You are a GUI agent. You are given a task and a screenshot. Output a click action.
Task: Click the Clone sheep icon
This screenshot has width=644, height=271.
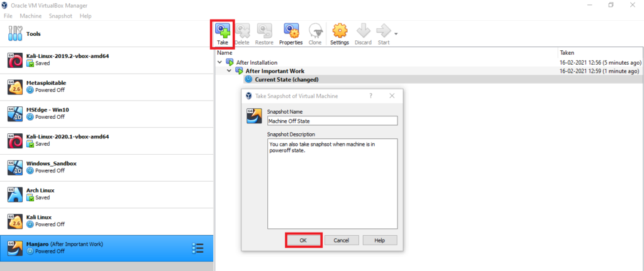tap(315, 31)
